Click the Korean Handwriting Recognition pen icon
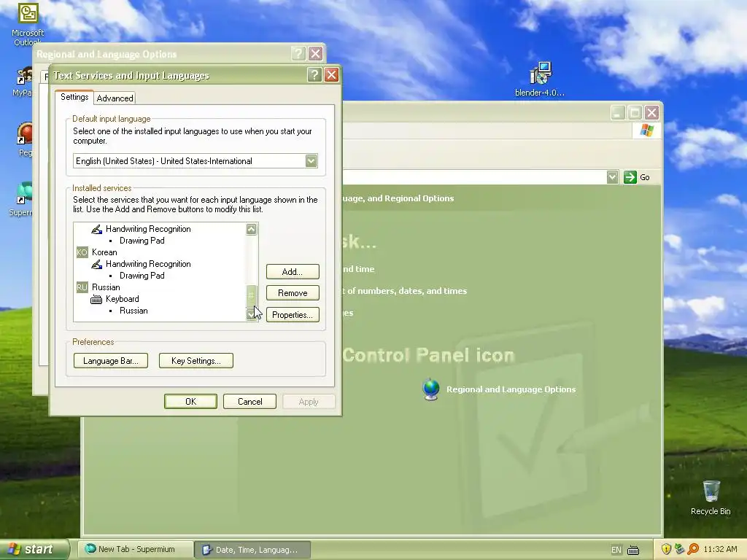 point(96,264)
